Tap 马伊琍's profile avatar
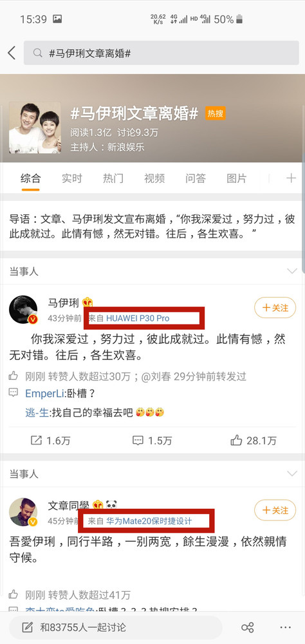The image size is (305, 644). [x=23, y=309]
